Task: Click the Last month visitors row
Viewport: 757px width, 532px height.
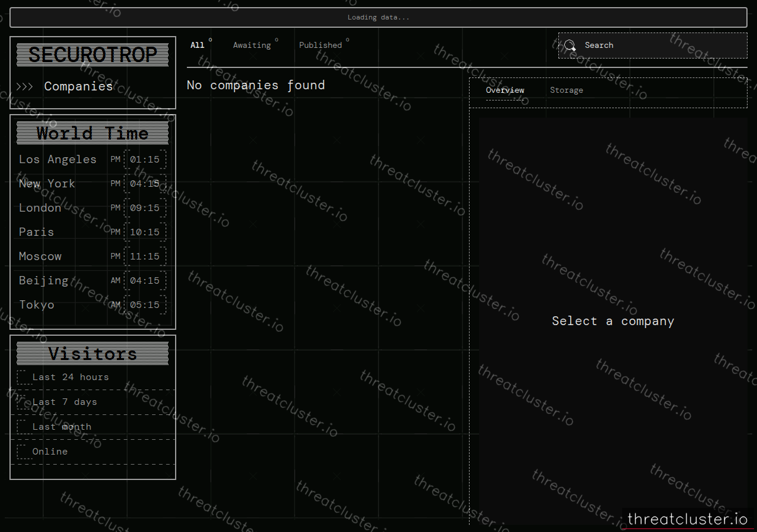Action: (93, 427)
